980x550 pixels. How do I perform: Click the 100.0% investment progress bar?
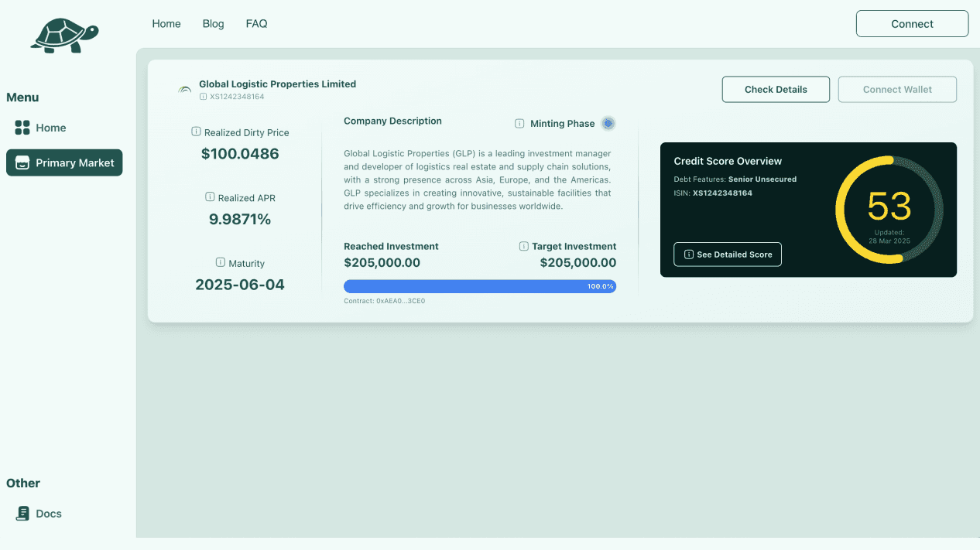tap(480, 286)
